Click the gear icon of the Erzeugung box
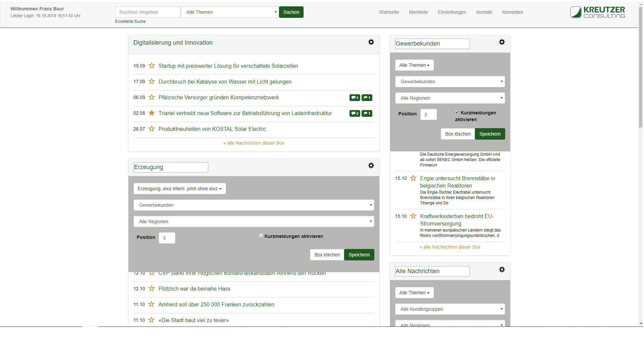Image resolution: width=644 pixels, height=349 pixels. tap(371, 166)
